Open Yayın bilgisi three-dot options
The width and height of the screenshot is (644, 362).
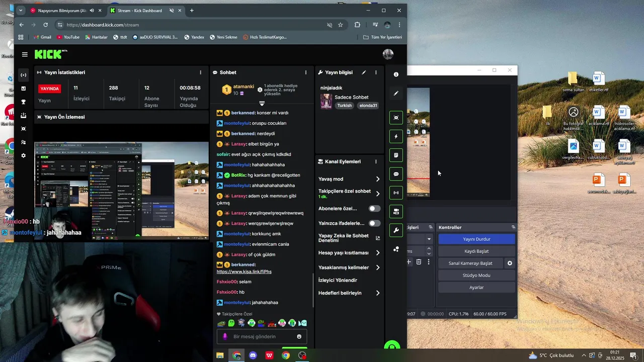(376, 72)
